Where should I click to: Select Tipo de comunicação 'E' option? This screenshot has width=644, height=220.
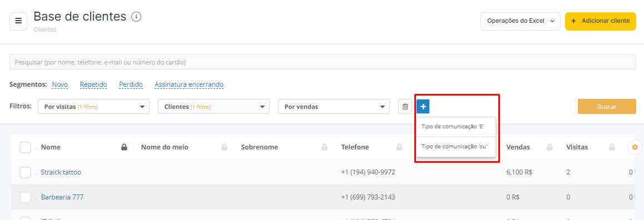[456, 127]
